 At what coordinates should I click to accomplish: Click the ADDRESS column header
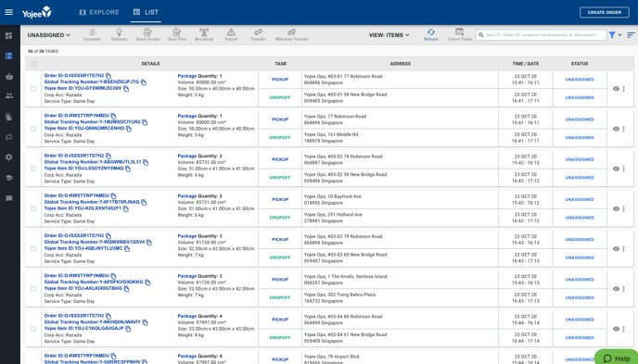(x=400, y=64)
